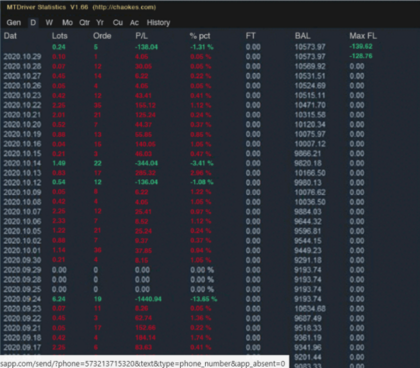Click the FT column header
The image size is (420, 368).
point(250,36)
